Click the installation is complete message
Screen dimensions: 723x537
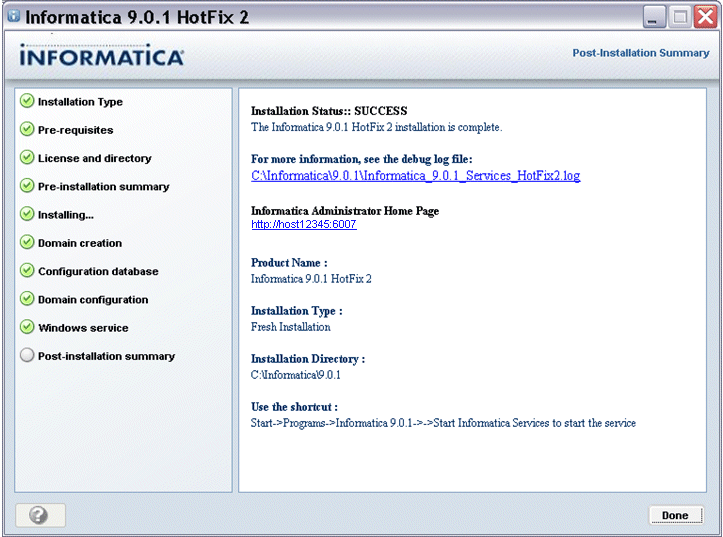pyautogui.click(x=376, y=127)
